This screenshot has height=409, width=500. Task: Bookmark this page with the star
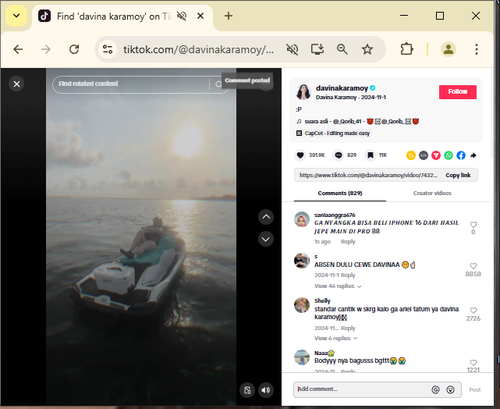point(367,50)
